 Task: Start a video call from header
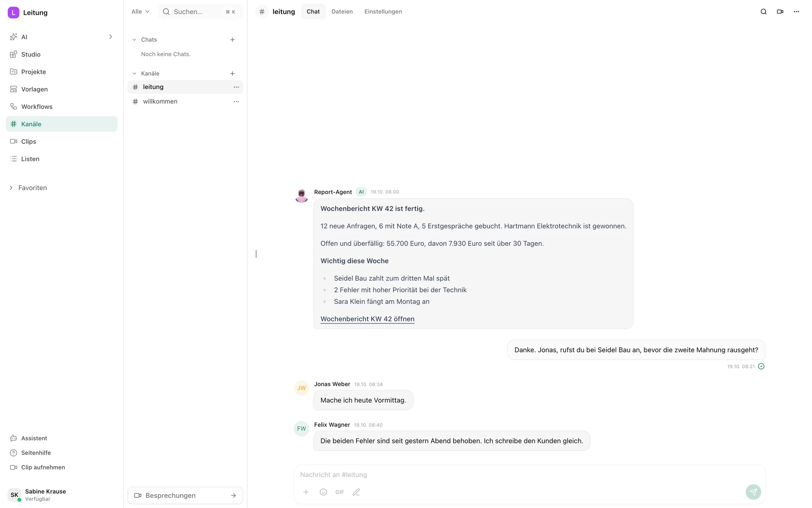coord(780,12)
